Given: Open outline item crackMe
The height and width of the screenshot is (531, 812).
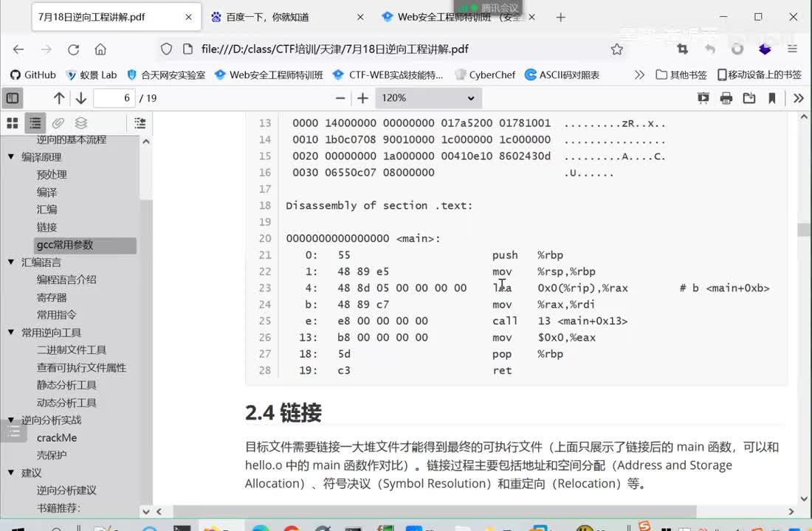Looking at the screenshot, I should pyautogui.click(x=56, y=438).
